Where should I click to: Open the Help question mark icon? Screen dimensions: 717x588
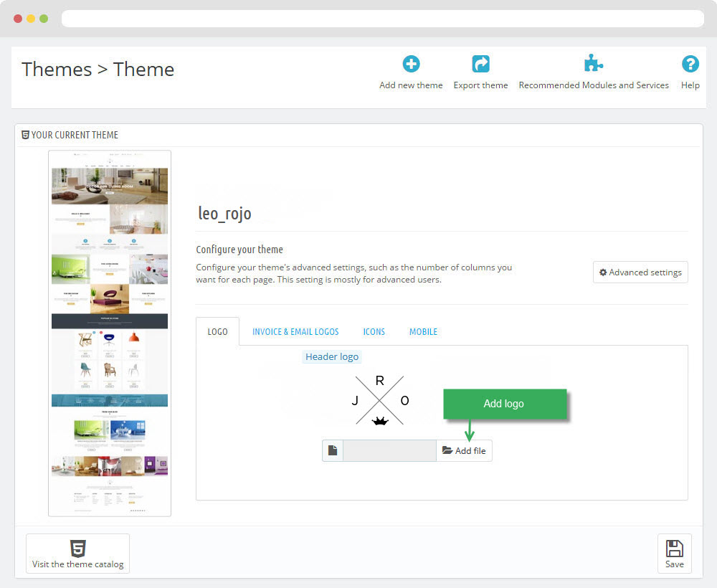point(690,64)
